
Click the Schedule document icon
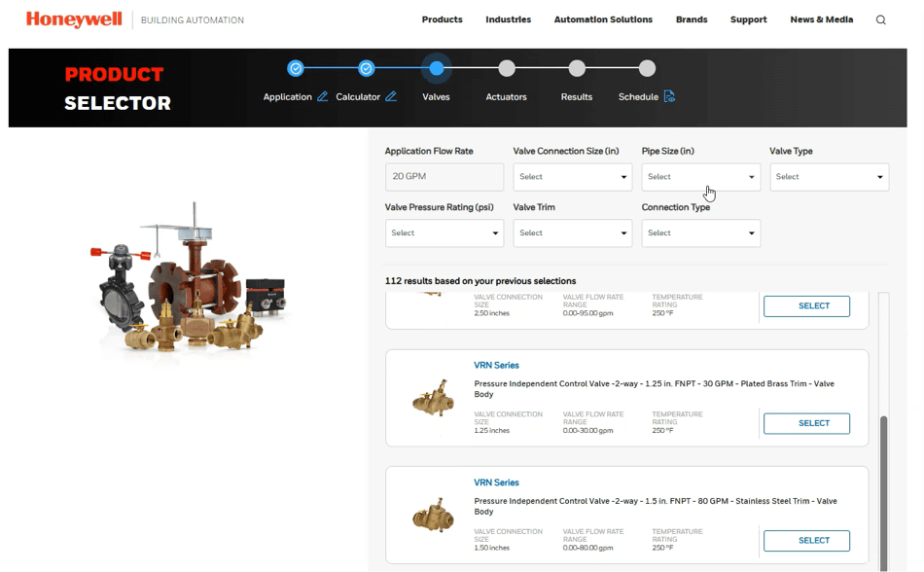point(669,96)
